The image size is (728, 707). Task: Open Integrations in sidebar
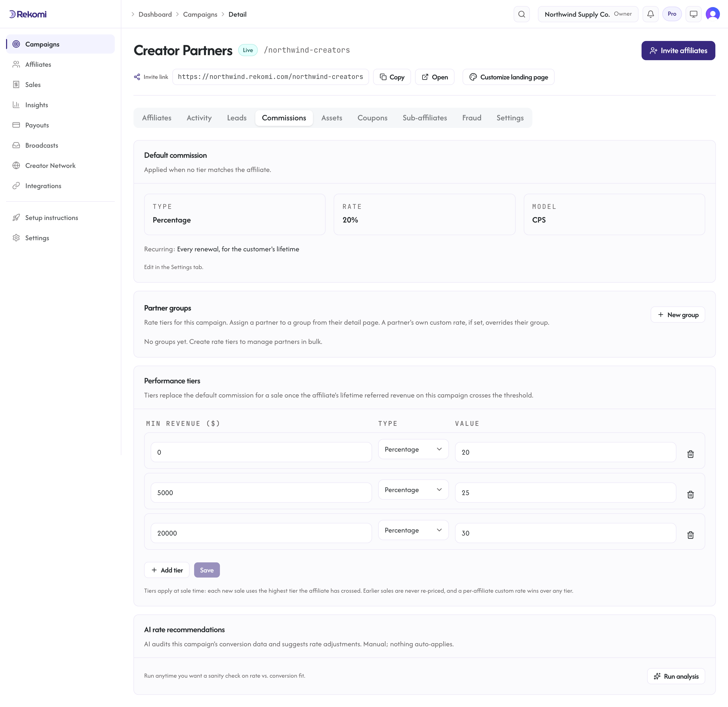60,186
